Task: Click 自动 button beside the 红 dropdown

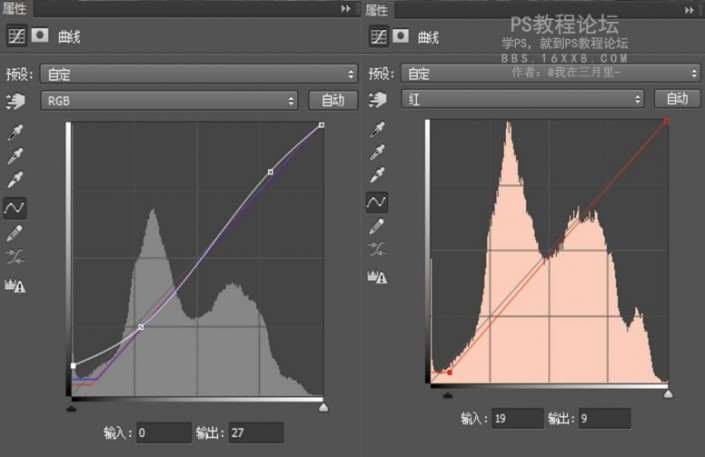Action: pyautogui.click(x=677, y=99)
